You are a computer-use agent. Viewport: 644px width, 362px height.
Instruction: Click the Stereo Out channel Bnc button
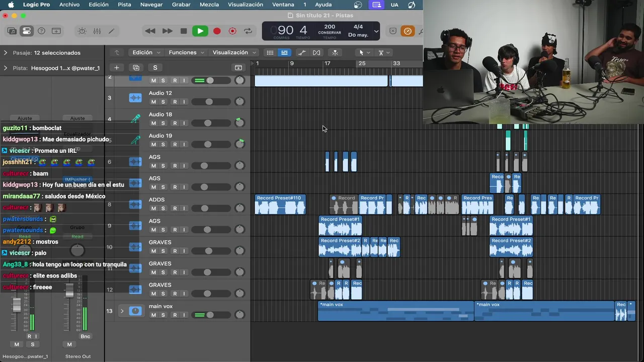(x=85, y=336)
